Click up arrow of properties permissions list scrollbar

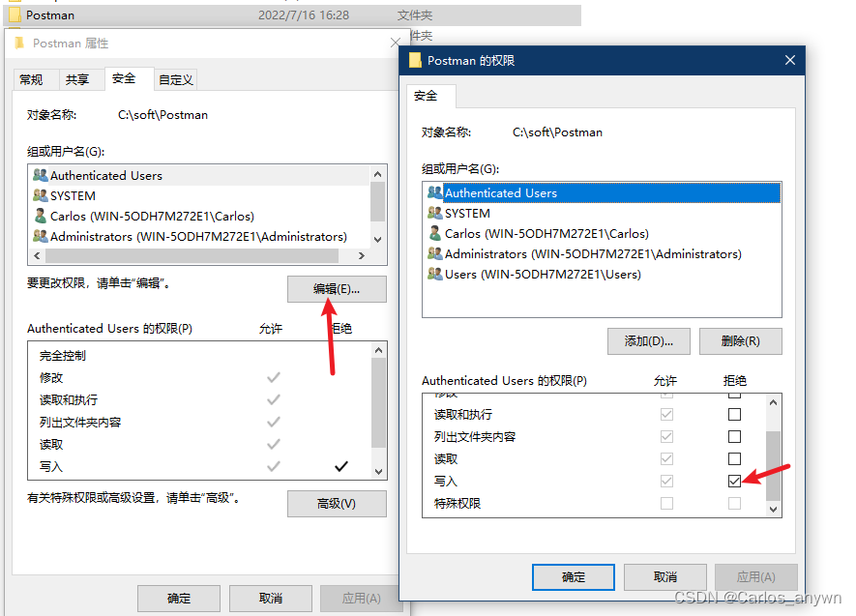(379, 350)
